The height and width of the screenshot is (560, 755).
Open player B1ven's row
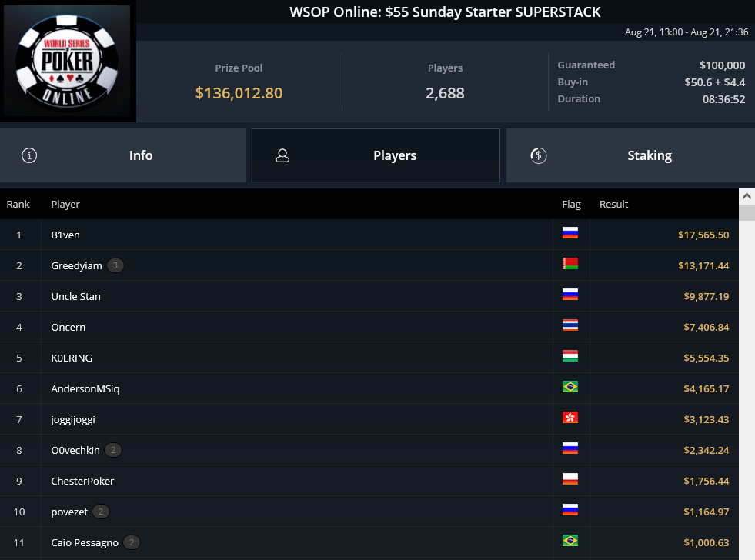pos(369,235)
